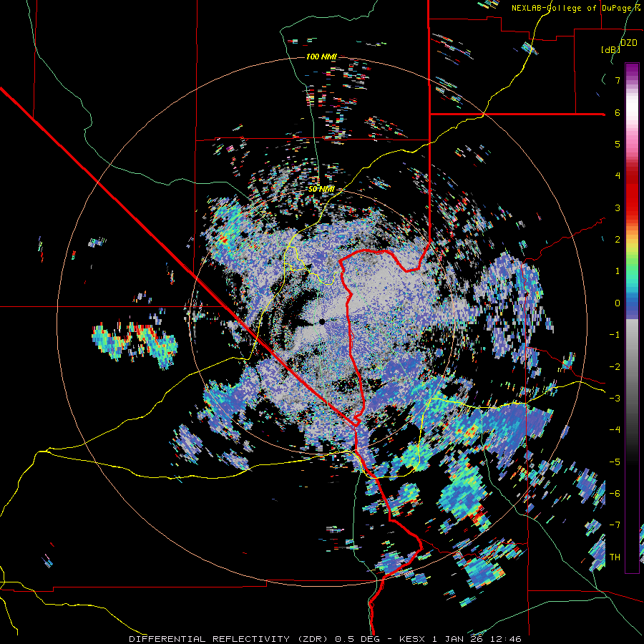Click the KESX station identifier in the caption
This screenshot has height=644, width=644.
411,639
